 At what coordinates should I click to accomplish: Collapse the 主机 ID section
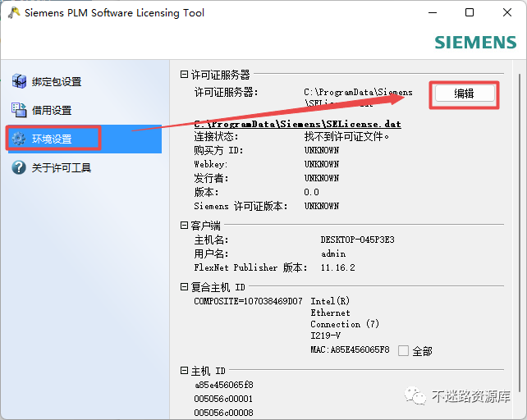(x=184, y=371)
